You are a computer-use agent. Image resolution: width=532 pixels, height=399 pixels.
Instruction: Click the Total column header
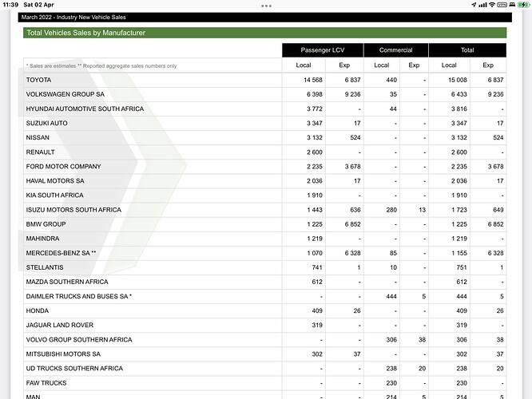pos(467,50)
